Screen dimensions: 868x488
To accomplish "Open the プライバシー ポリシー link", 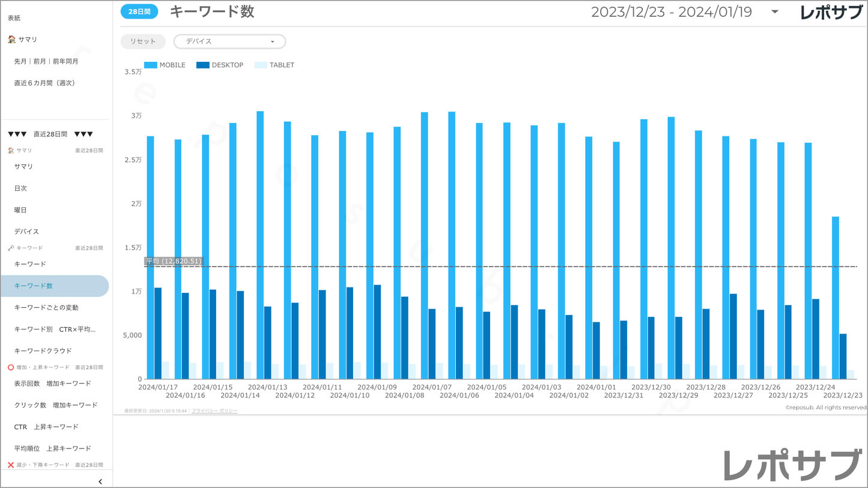I will (x=214, y=411).
